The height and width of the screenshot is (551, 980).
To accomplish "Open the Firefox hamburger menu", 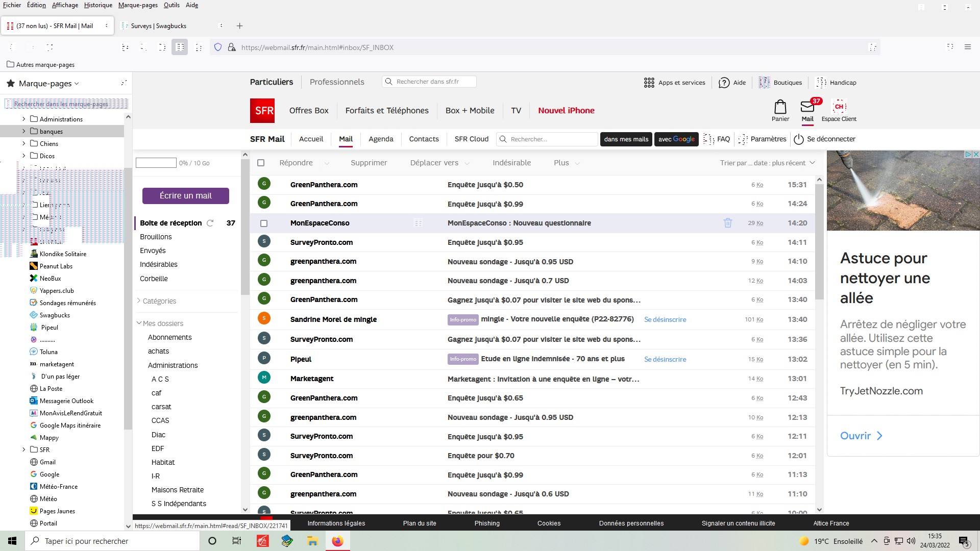I will point(967,47).
